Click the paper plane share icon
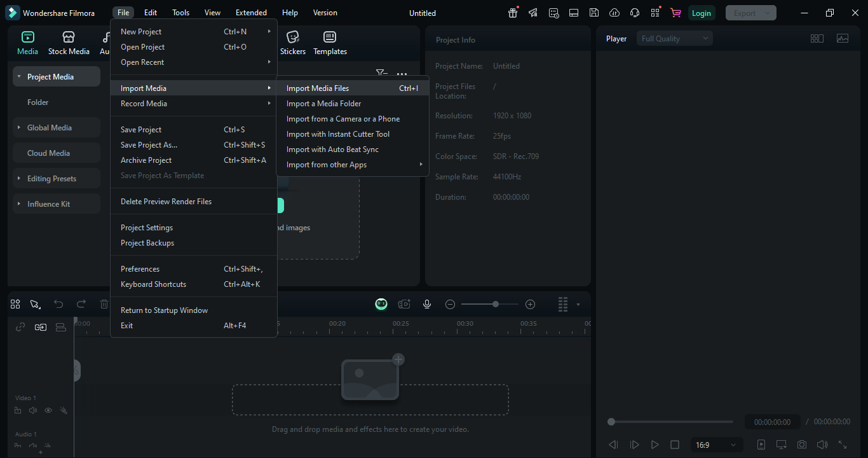This screenshot has height=458, width=868. pyautogui.click(x=533, y=13)
